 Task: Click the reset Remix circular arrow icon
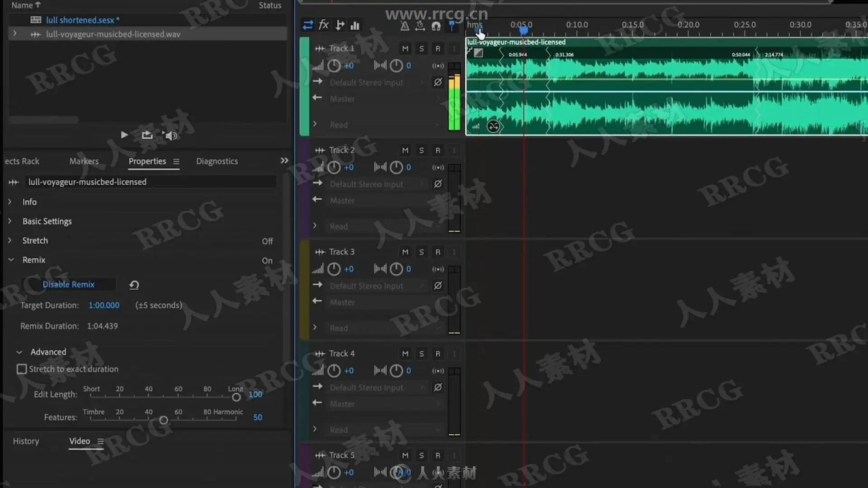134,285
